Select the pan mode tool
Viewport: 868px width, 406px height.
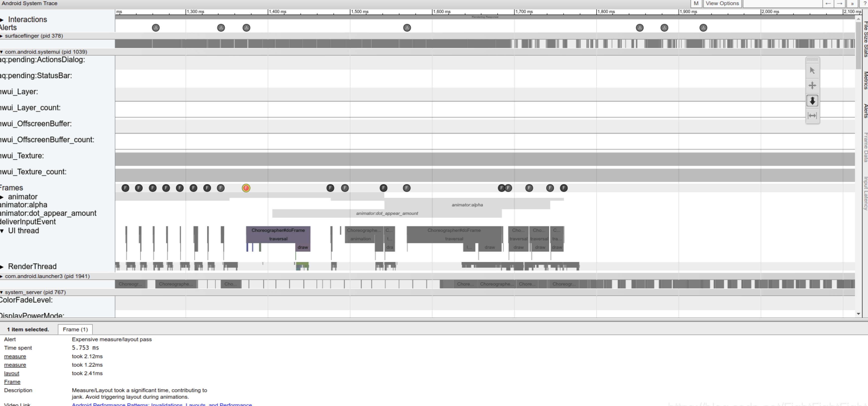coord(812,85)
